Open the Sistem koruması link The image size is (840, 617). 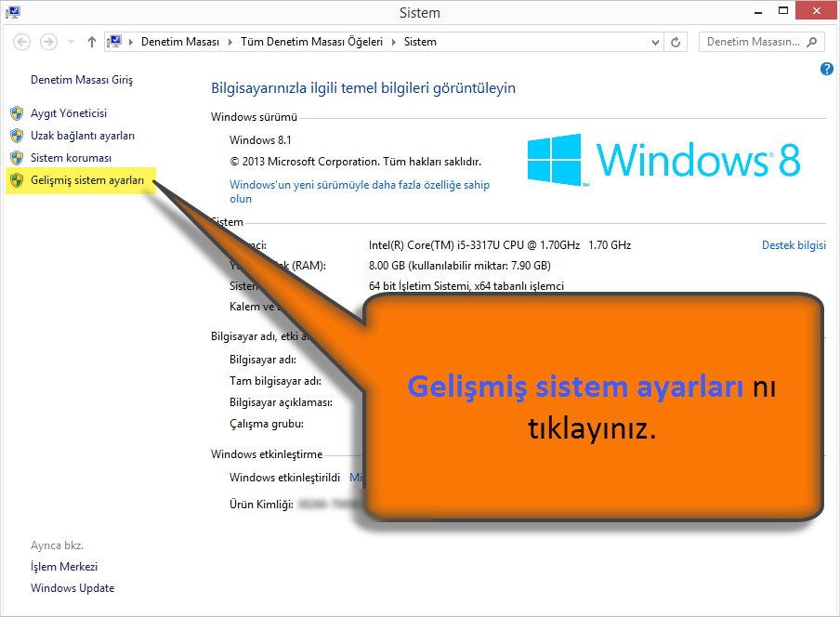click(71, 158)
